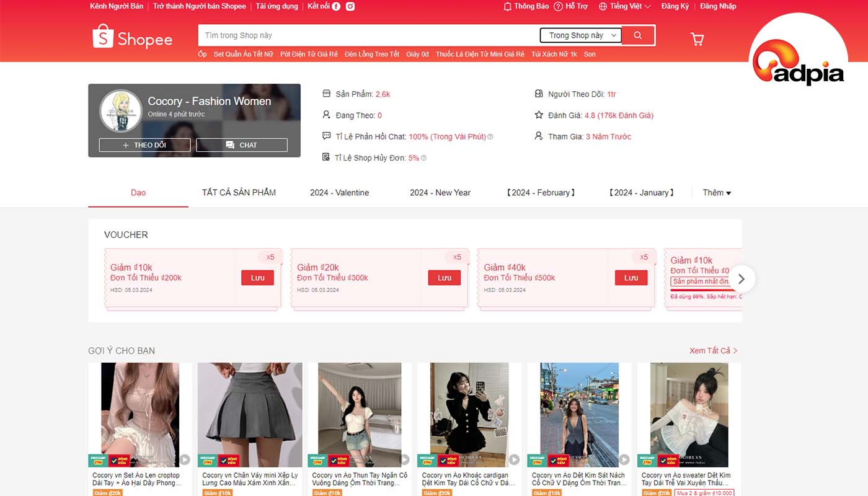868x496 pixels.
Task: Play video on Áo Thun Tay Ngắn product
Action: click(404, 460)
